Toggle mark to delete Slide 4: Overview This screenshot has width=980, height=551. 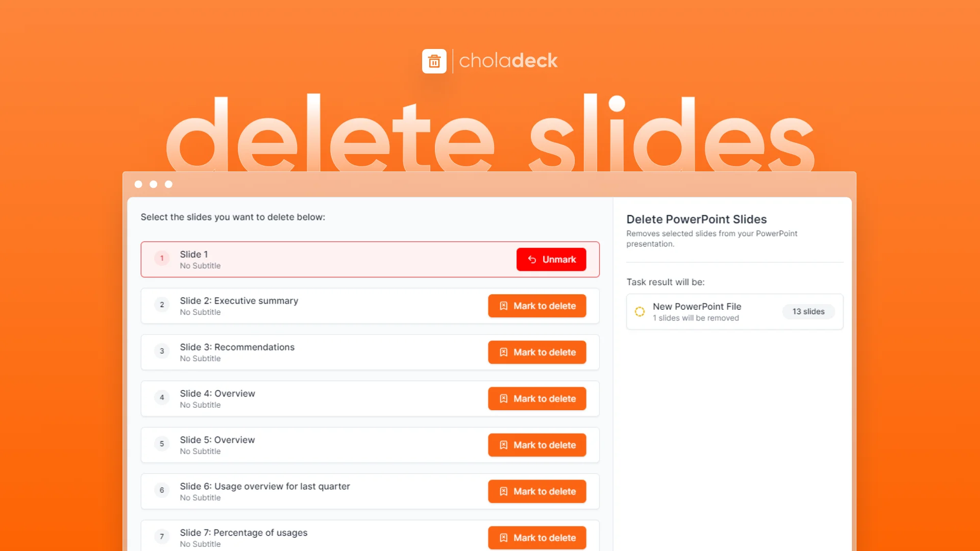[537, 398]
